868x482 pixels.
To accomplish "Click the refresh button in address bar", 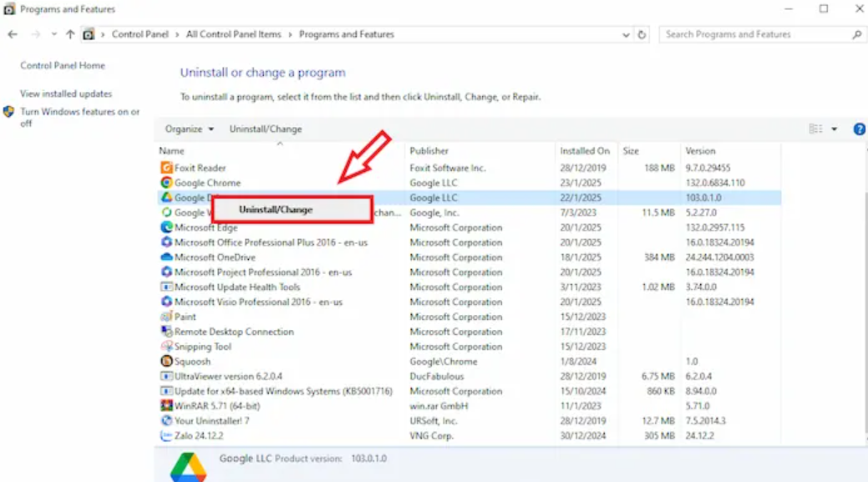I will [642, 34].
